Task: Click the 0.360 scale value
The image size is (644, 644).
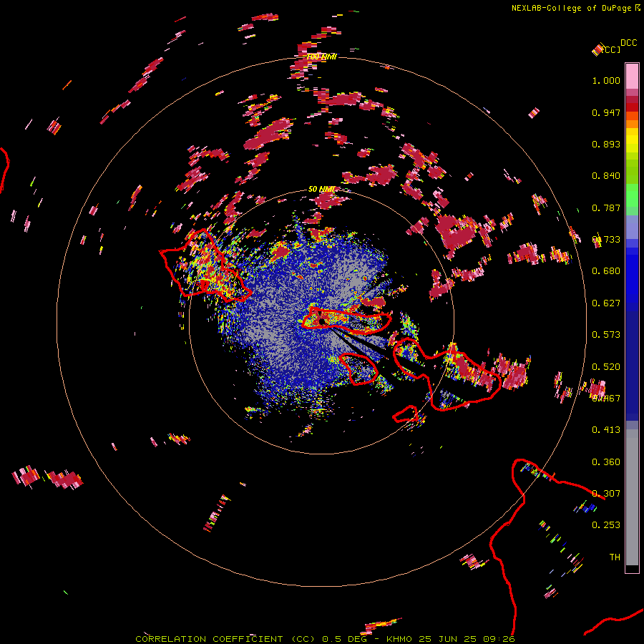Action: tap(606, 462)
